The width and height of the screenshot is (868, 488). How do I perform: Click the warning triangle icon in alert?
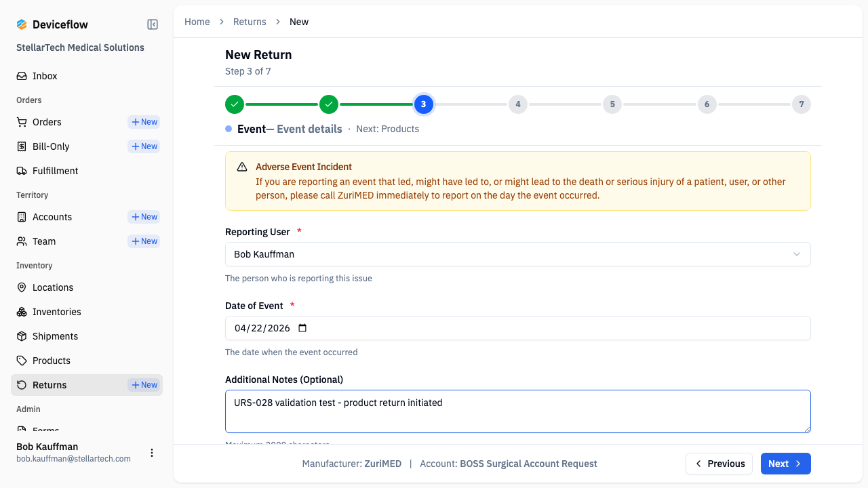tap(242, 167)
